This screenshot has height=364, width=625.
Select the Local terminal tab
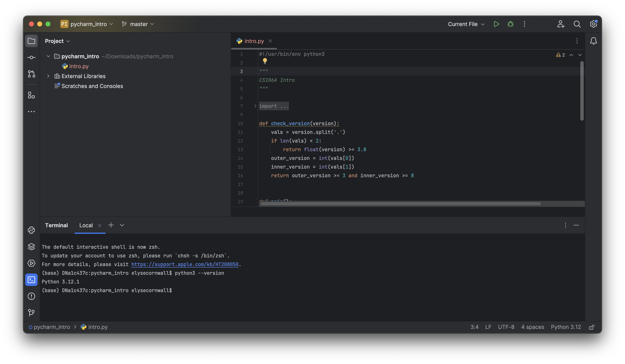tap(86, 225)
